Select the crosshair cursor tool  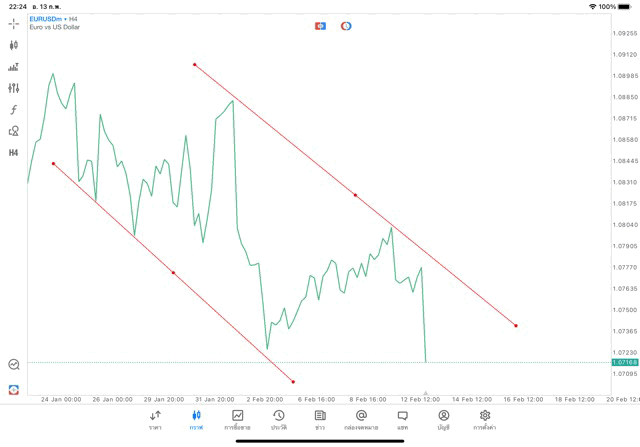14,23
